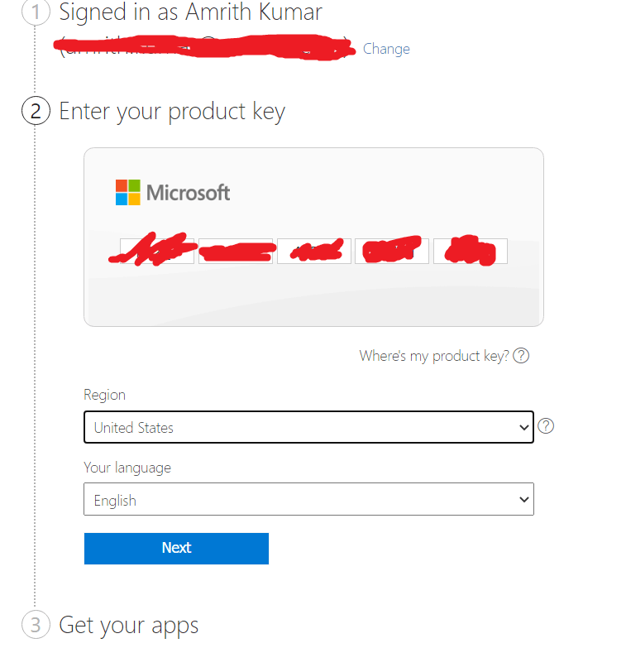Viewport: 626px width, 672px height.
Task: Open help icon beside product key link
Action: coord(521,356)
